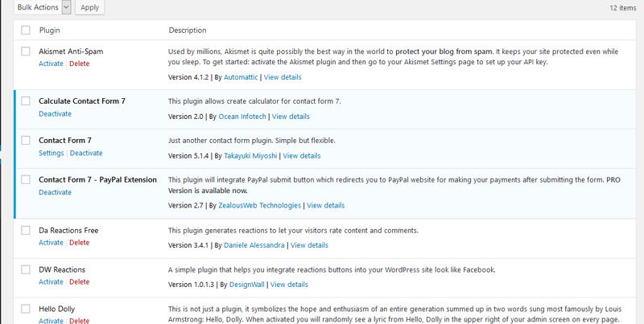This screenshot has height=324, width=644.
Task: Open the Bulk Actions dropdown
Action: 43,7
